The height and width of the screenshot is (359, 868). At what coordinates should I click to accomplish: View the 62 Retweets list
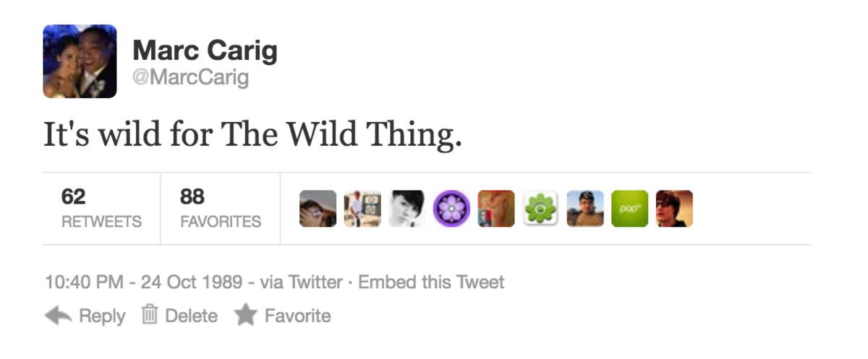[x=101, y=208]
